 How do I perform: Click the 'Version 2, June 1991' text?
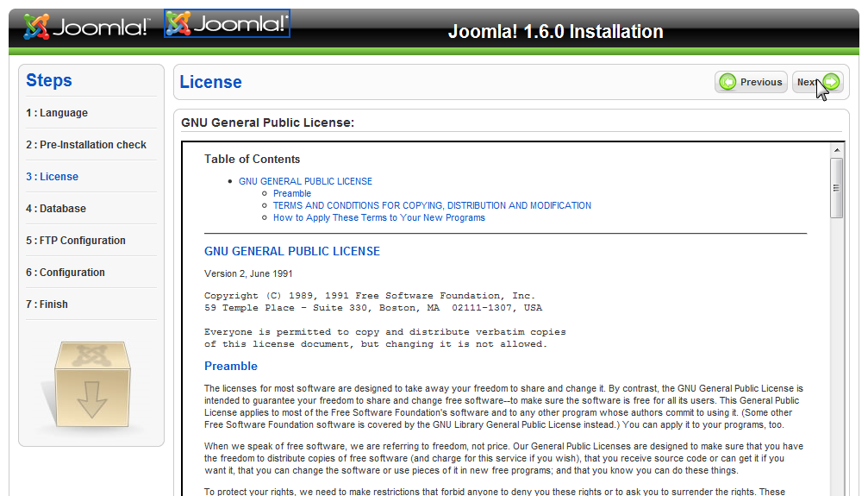pyautogui.click(x=248, y=273)
